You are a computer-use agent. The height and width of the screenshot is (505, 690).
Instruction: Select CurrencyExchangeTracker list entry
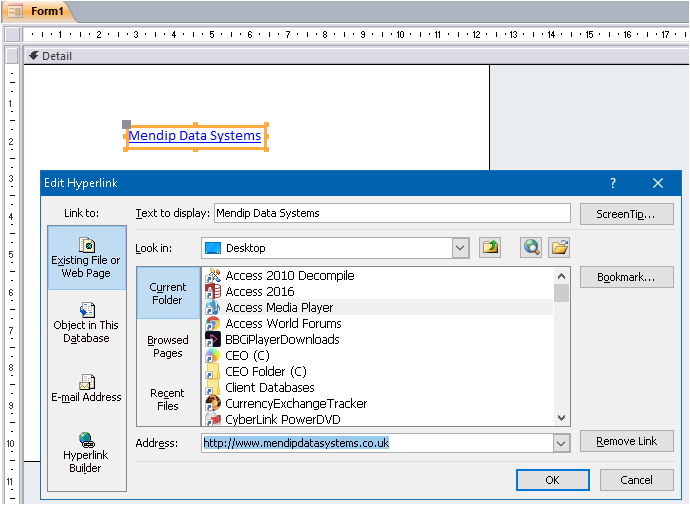pyautogui.click(x=378, y=403)
